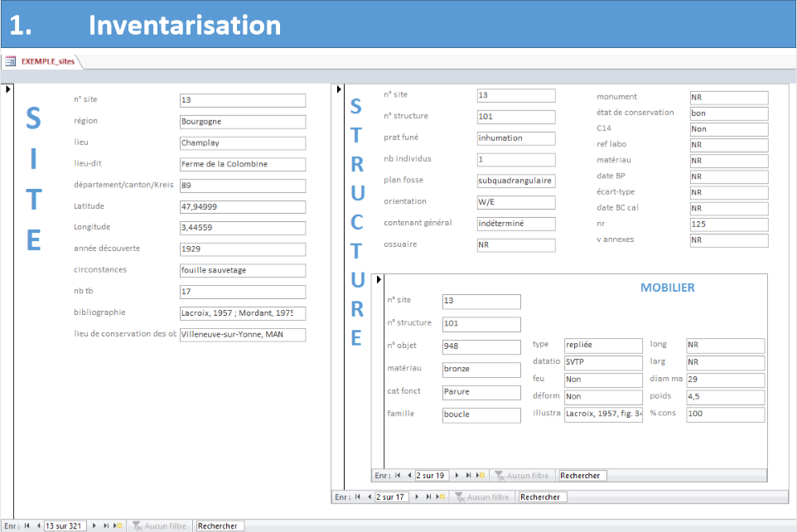Click the C14 field showing 'Non'
This screenshot has width=797, height=532.
click(x=729, y=129)
